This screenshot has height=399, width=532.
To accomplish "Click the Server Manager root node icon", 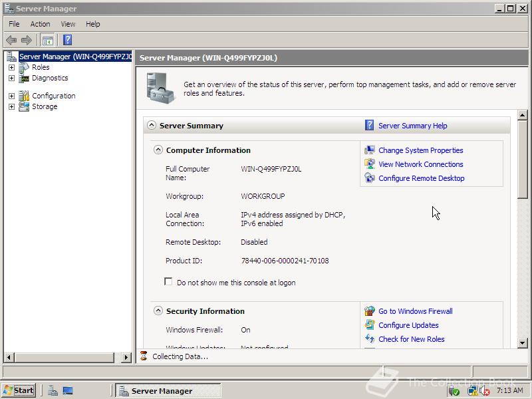I will 12,57.
